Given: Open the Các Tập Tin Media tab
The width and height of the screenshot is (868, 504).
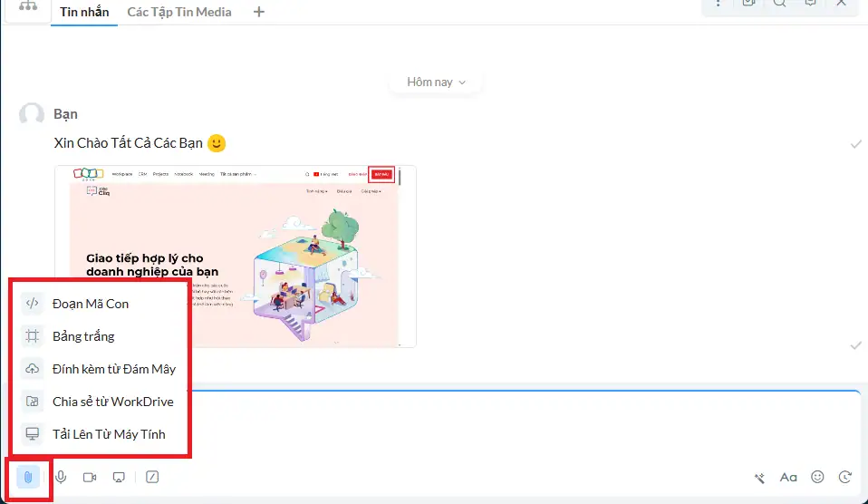Looking at the screenshot, I should pyautogui.click(x=179, y=12).
